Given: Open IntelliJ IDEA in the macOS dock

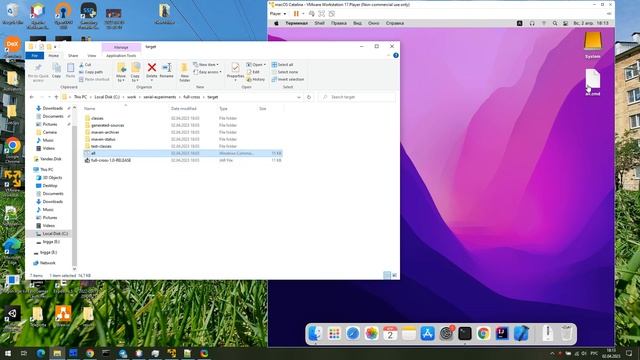Looking at the screenshot, I should pyautogui.click(x=502, y=333).
